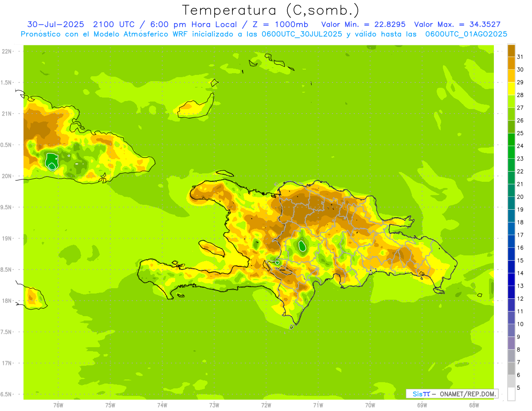Select the "0600UTC_01AGO2025" valid-until time

click(466, 34)
